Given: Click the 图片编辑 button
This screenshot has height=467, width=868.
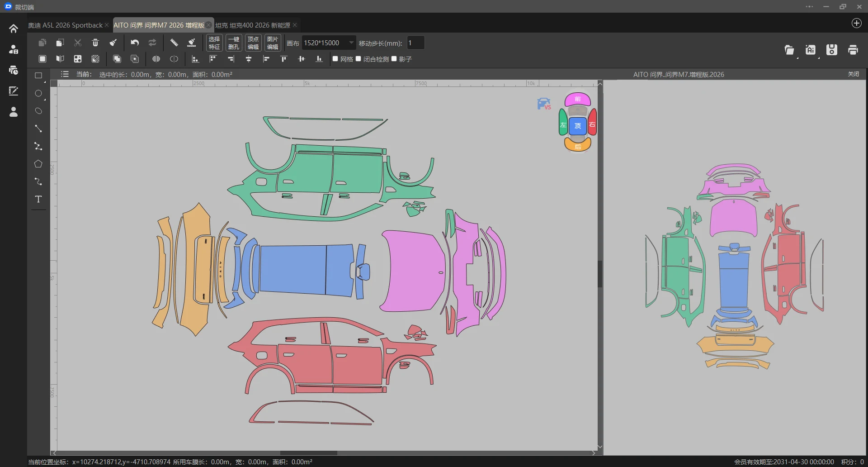Looking at the screenshot, I should click(x=273, y=43).
